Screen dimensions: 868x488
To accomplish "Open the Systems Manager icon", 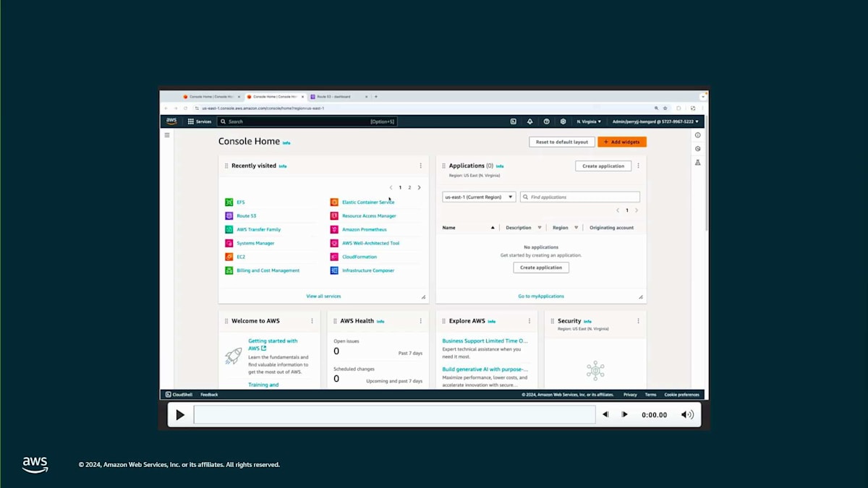I will 229,244.
